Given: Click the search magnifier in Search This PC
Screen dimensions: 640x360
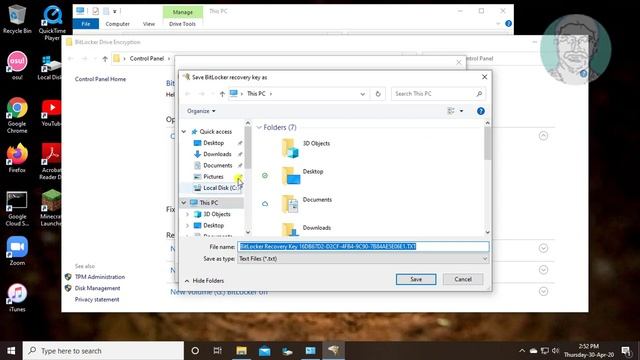Looking at the screenshot, I should [x=479, y=94].
